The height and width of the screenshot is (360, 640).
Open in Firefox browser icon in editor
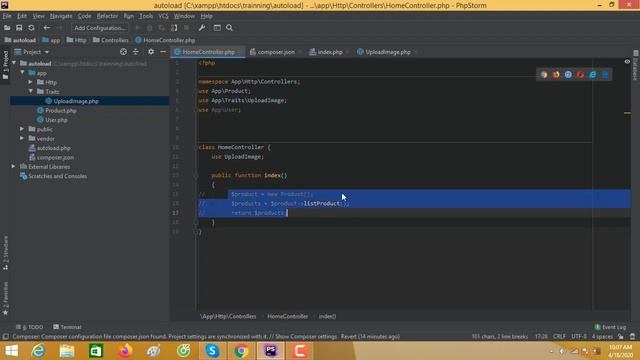coord(556,75)
